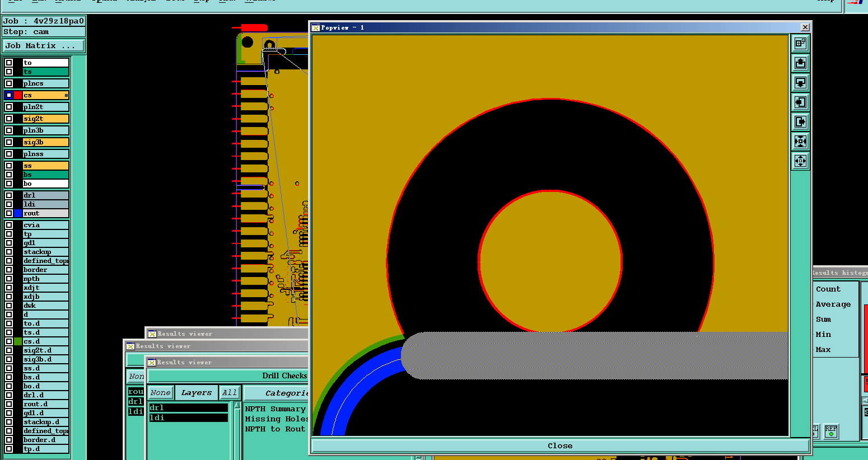Image resolution: width=868 pixels, height=460 pixels.
Task: Click the green color swatch of cs.d layer
Action: [x=18, y=341]
